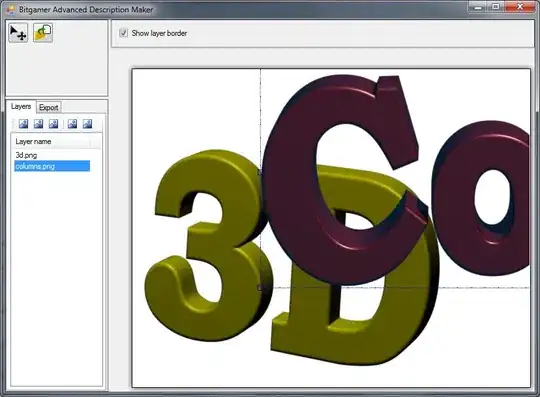Screen dimensions: 540x397
Task: Click the Show layer border label
Action: pyautogui.click(x=159, y=33)
